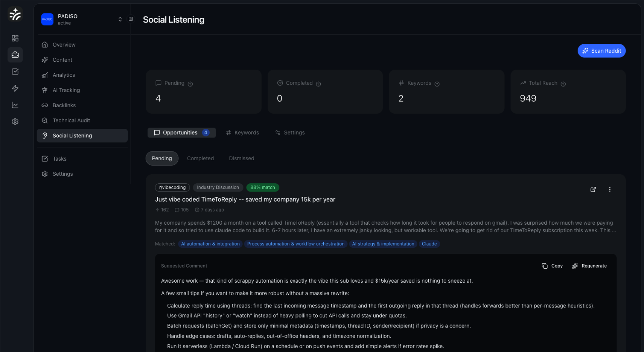The height and width of the screenshot is (352, 644).
Task: Click the help icon next to Total Reach
Action: click(x=563, y=84)
